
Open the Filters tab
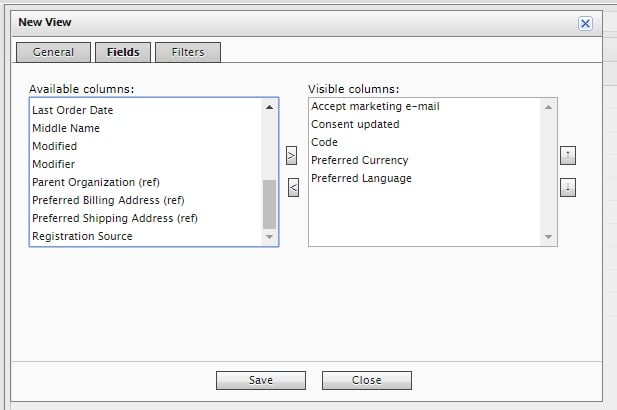188,52
